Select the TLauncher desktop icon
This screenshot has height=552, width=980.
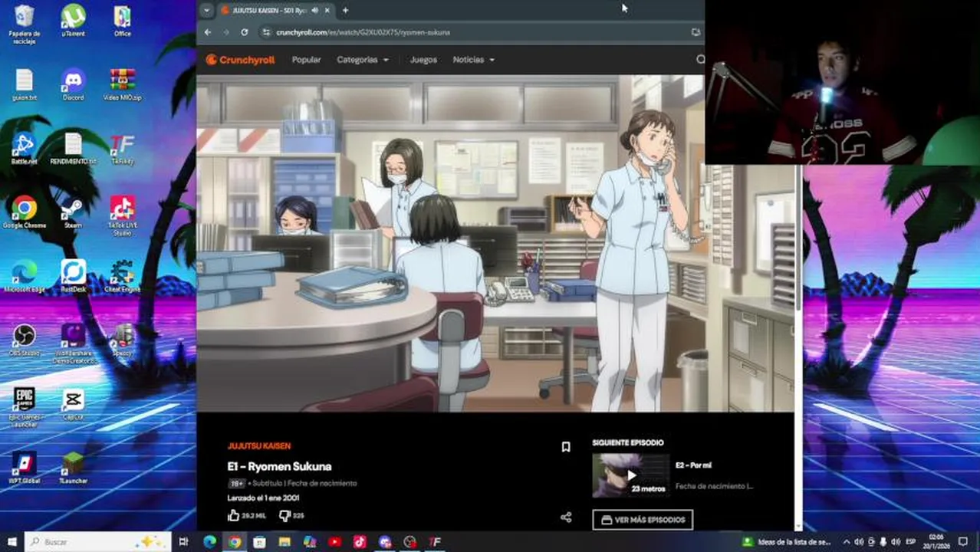[x=74, y=468]
